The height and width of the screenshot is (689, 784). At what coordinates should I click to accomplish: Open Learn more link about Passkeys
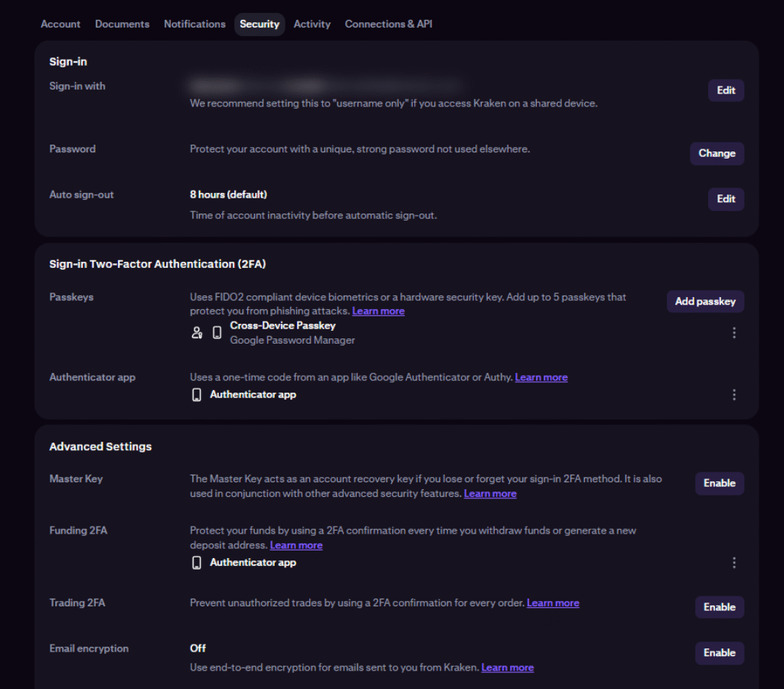pos(378,312)
